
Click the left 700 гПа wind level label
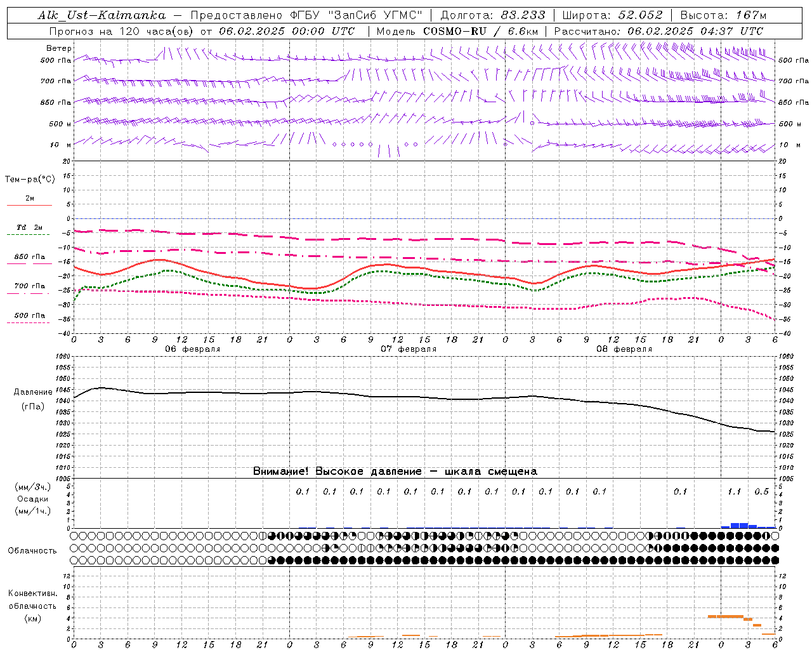(x=56, y=81)
